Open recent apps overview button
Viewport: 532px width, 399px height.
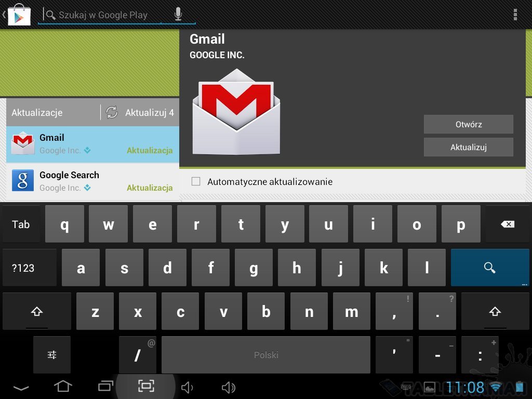(105, 386)
